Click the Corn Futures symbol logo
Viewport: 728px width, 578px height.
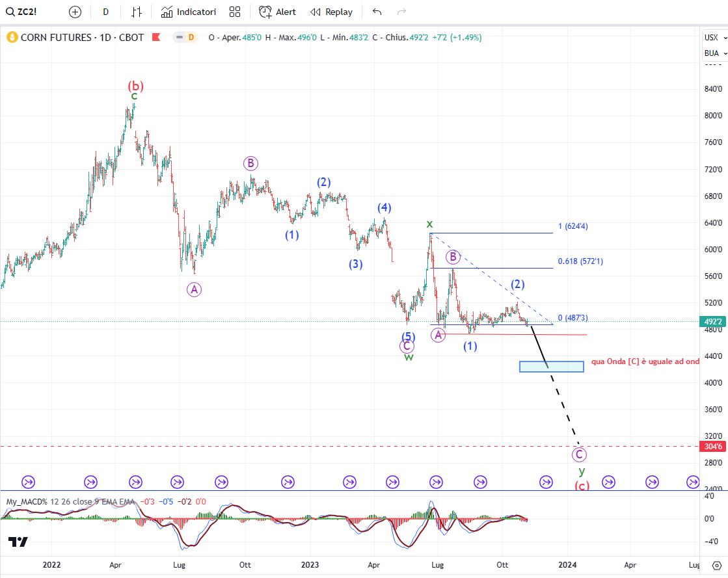12,37
